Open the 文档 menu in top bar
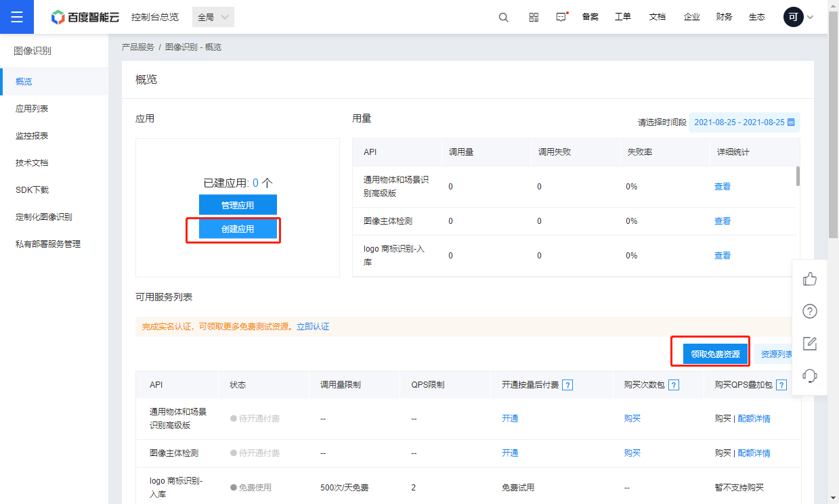839x504 pixels. tap(657, 17)
